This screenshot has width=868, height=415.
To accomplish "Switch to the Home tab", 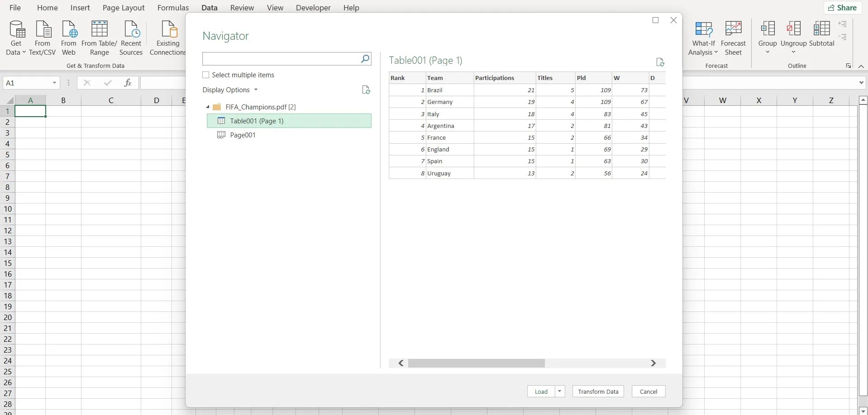I will pos(48,8).
